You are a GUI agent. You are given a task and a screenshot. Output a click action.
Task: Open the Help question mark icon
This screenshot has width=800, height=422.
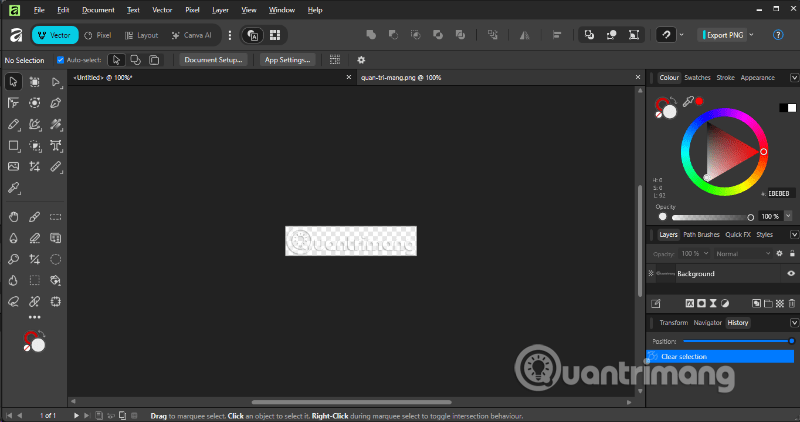pyautogui.click(x=778, y=35)
